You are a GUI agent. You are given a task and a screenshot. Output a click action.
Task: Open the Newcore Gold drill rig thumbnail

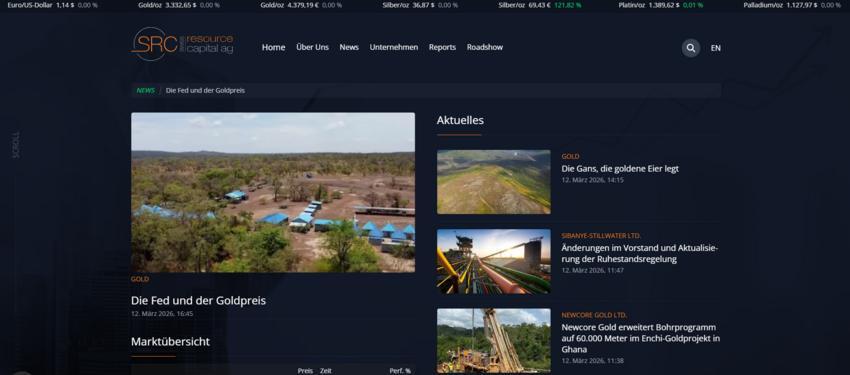click(x=493, y=341)
